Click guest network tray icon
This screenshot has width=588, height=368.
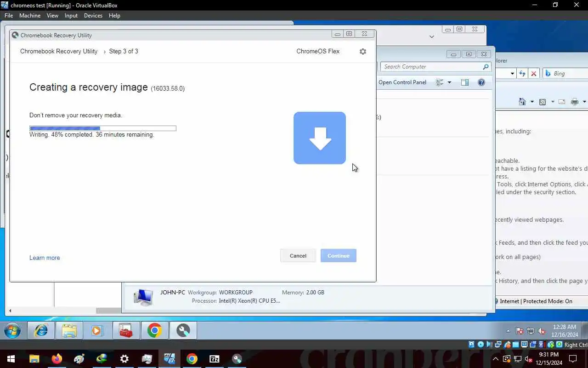531,331
